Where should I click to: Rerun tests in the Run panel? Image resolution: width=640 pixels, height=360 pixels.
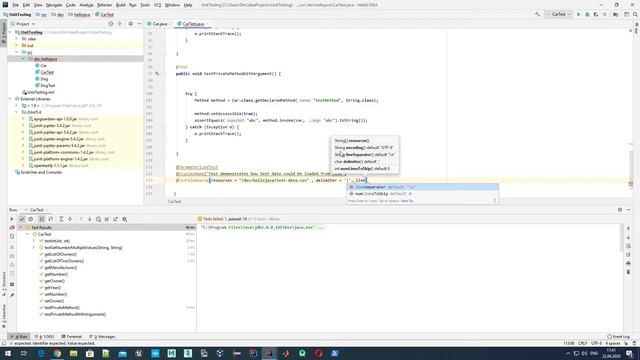coord(12,219)
